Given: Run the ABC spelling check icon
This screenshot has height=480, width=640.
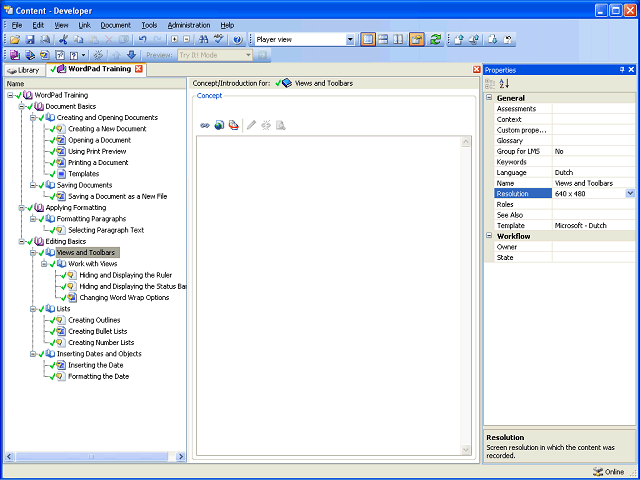Looking at the screenshot, I should [x=219, y=40].
